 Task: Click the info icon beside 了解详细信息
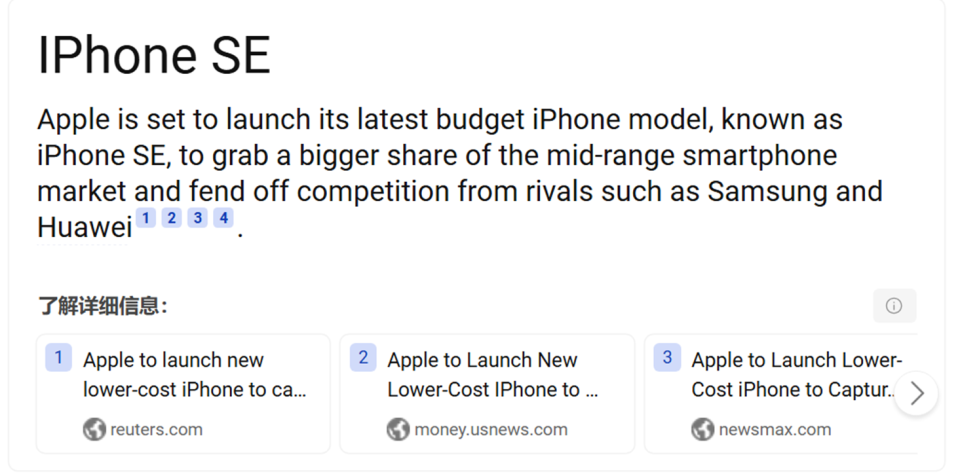894,306
